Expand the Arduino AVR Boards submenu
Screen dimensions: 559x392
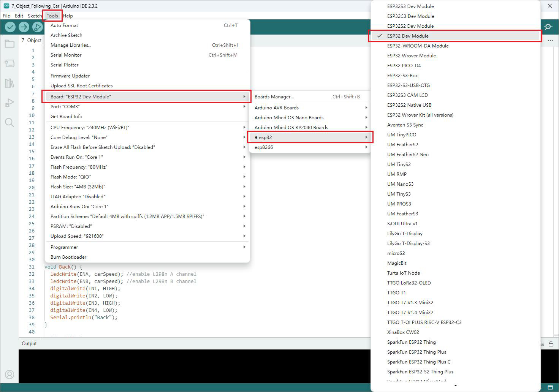pos(310,107)
